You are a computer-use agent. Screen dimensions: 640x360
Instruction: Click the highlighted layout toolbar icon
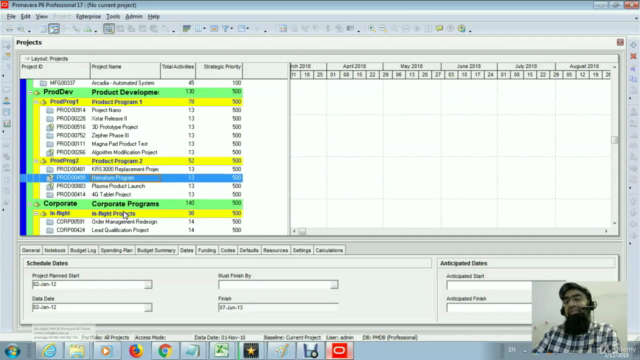tap(109, 29)
